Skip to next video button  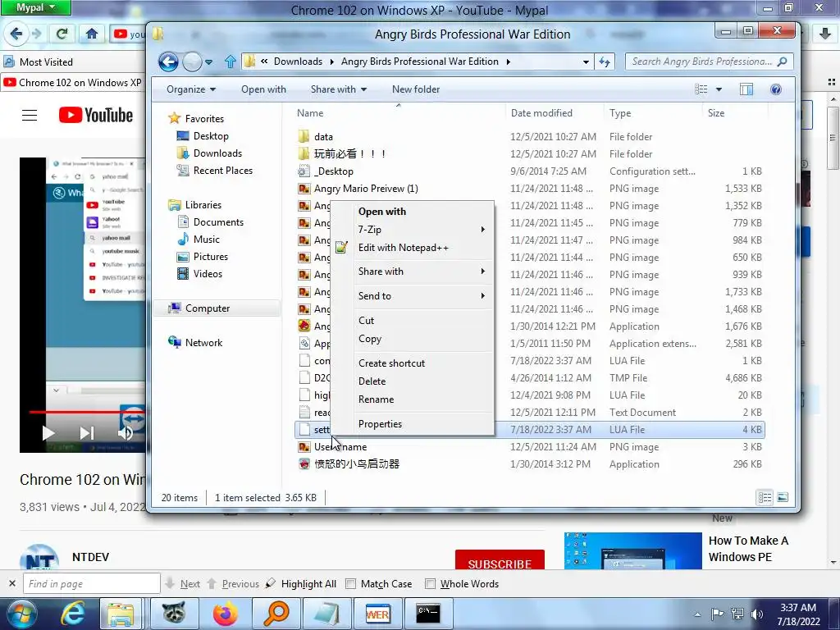[x=87, y=433]
